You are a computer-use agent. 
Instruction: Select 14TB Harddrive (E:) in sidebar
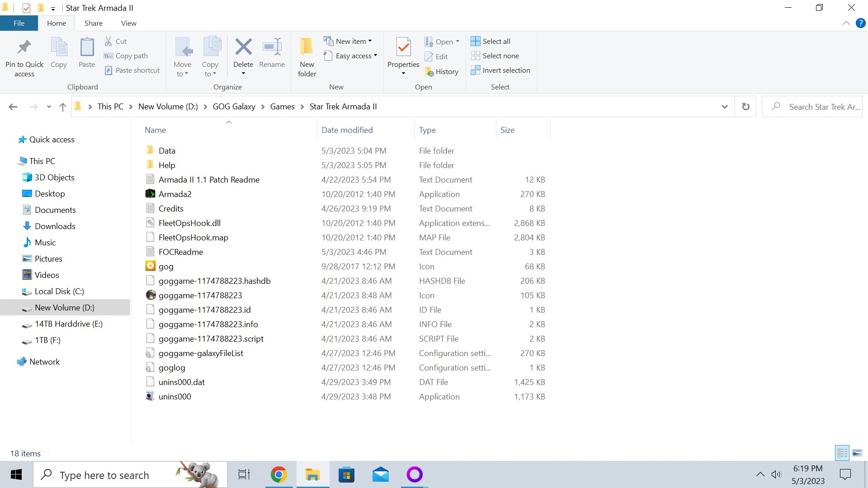click(62, 324)
